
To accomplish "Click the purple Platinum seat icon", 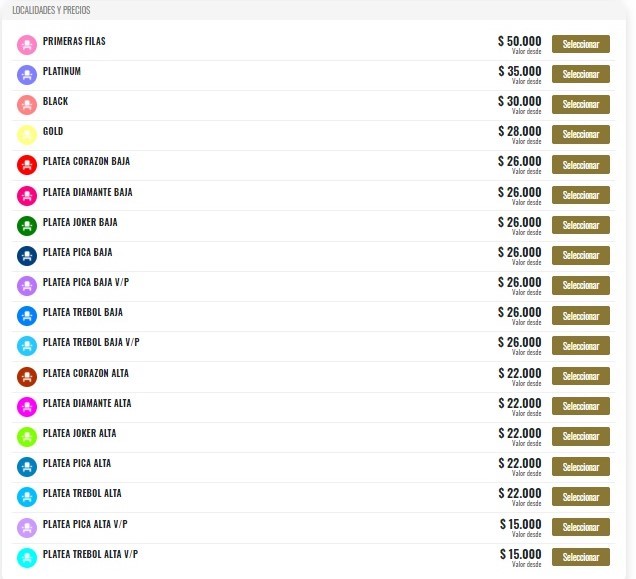I will coord(27,75).
